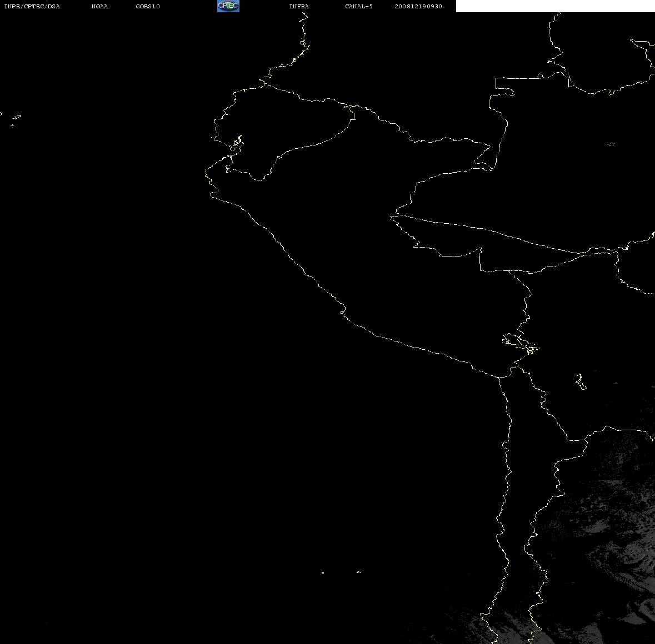Click the tiny outlined marker in eastern Brazil area
655x644 pixels.
[x=611, y=144]
